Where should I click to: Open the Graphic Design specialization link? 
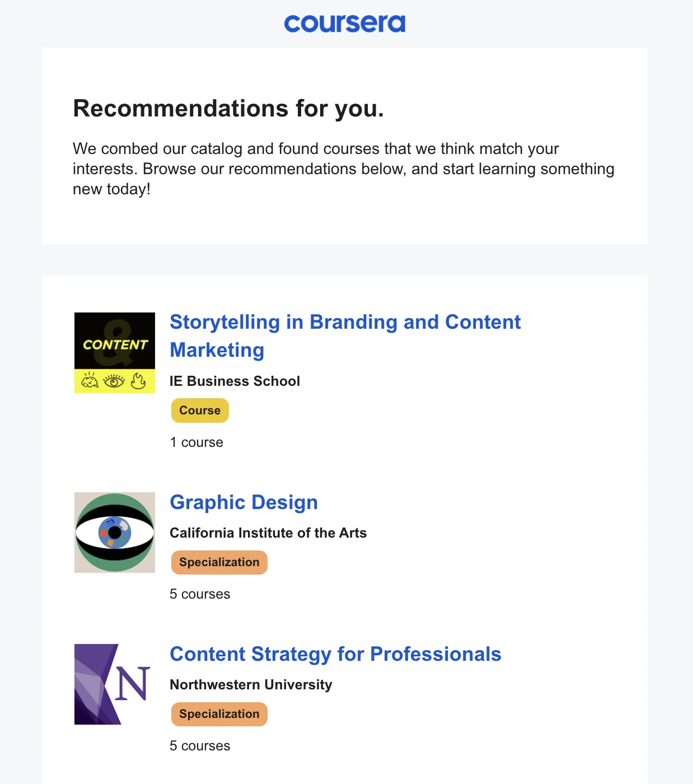[244, 502]
